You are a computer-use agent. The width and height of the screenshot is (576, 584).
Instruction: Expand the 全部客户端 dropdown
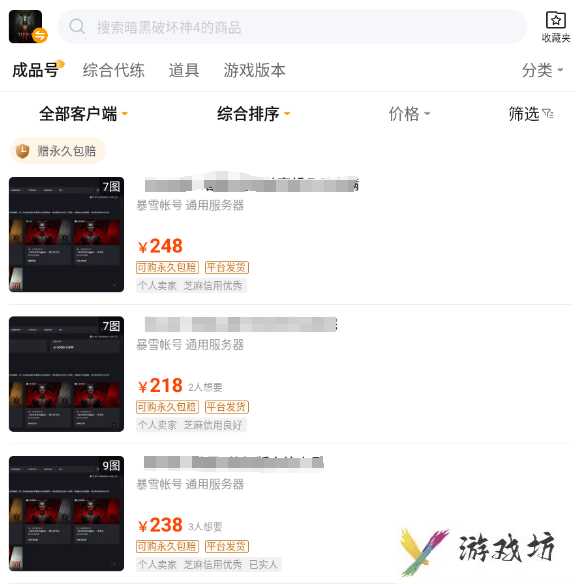tap(83, 114)
